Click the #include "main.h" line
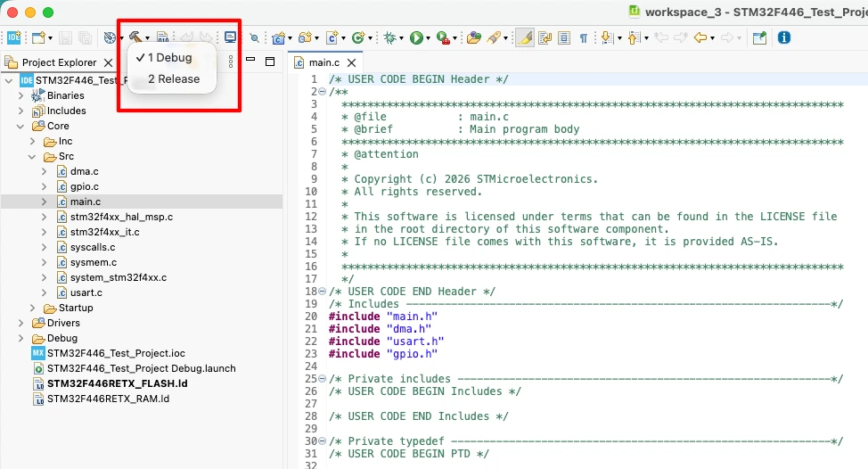Screen dimensions: 868x469 pos(383,317)
